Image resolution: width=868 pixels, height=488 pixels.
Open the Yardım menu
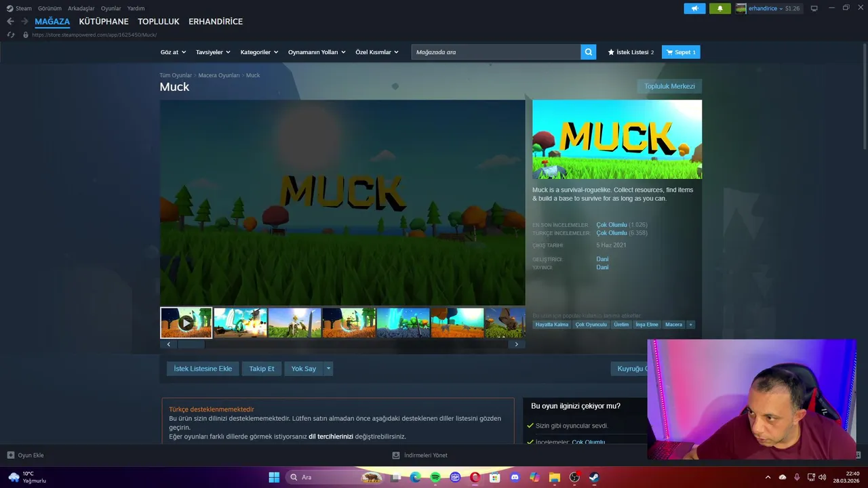(136, 8)
